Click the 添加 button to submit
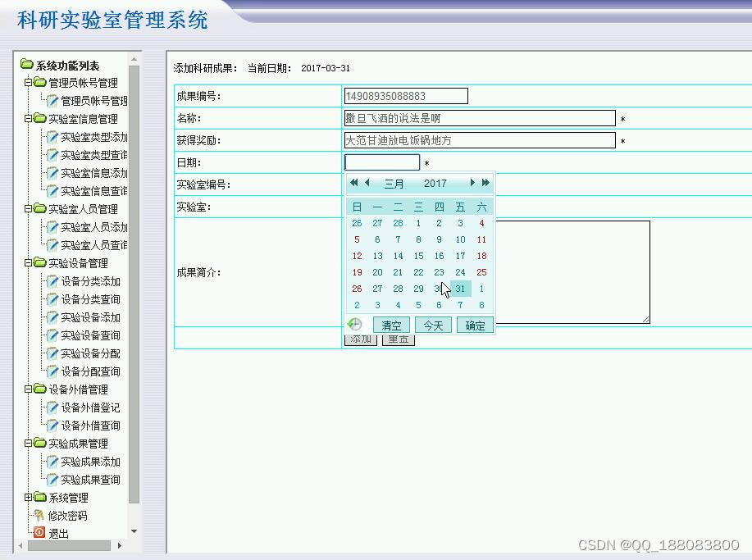 [x=360, y=339]
